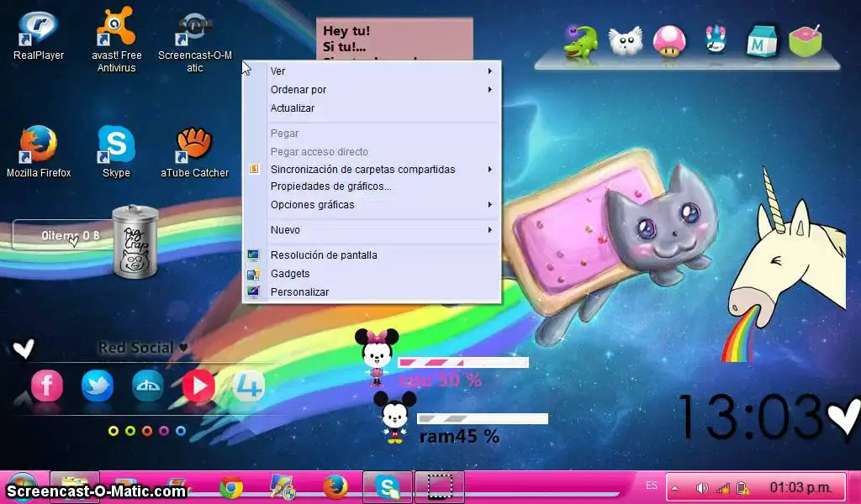Click the ES language indicator
The height and width of the screenshot is (504, 861).
coord(652,486)
